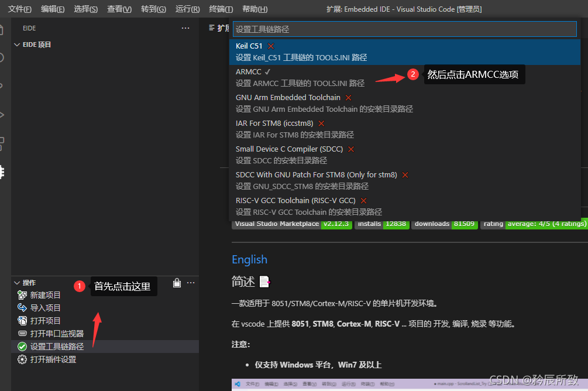Select Small Device C Compiler (SDCC) option
The width and height of the screenshot is (588, 391).
click(405, 155)
